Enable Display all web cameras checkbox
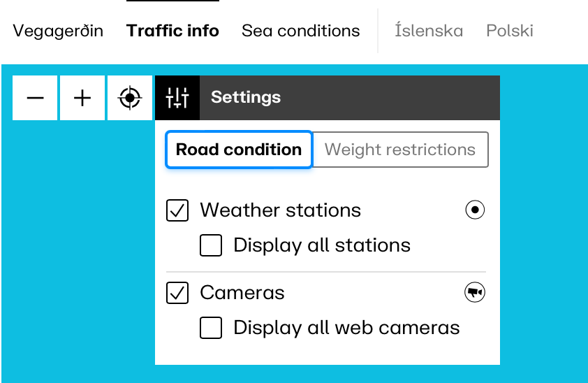 [211, 328]
